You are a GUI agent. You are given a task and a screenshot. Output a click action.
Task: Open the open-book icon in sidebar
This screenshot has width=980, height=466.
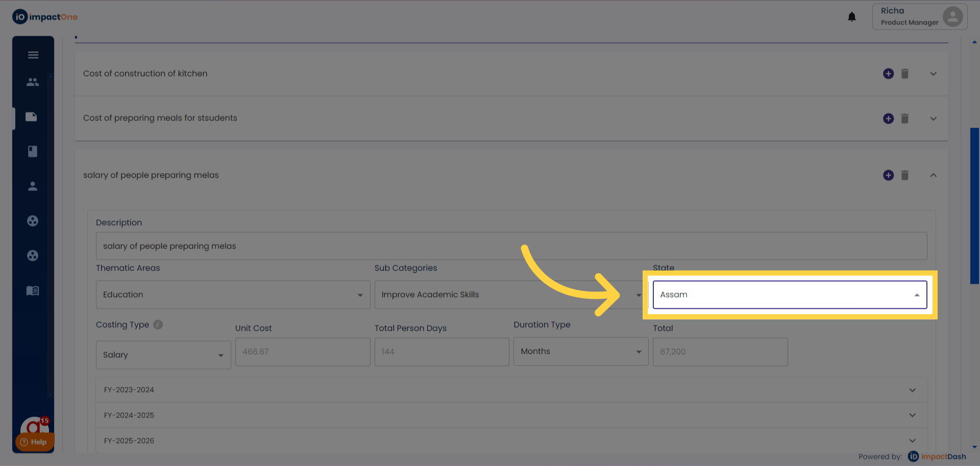[33, 290]
